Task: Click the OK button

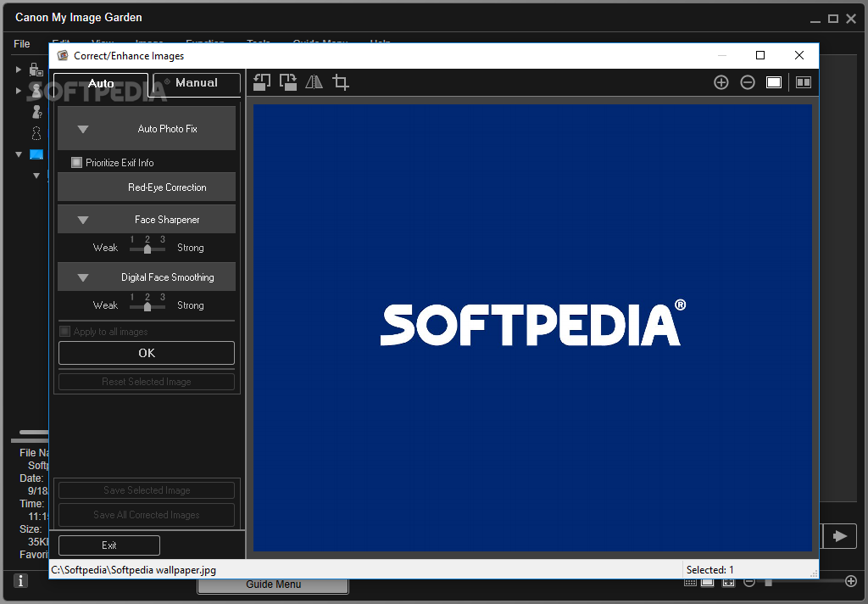Action: click(147, 353)
